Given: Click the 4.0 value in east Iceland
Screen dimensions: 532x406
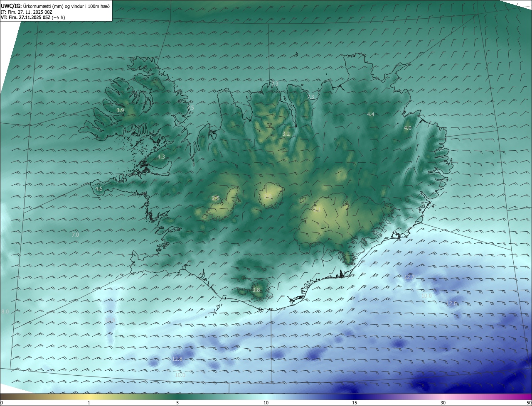Looking at the screenshot, I should [408, 128].
